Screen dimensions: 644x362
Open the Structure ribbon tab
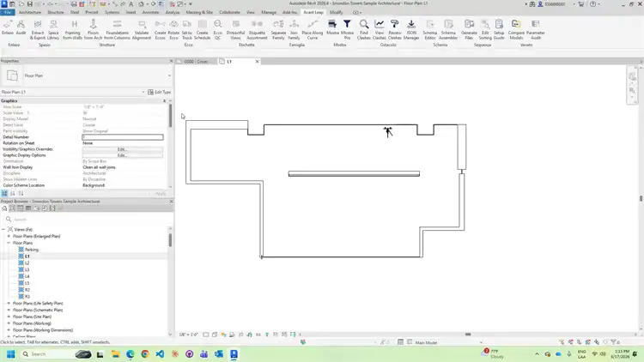coord(56,12)
